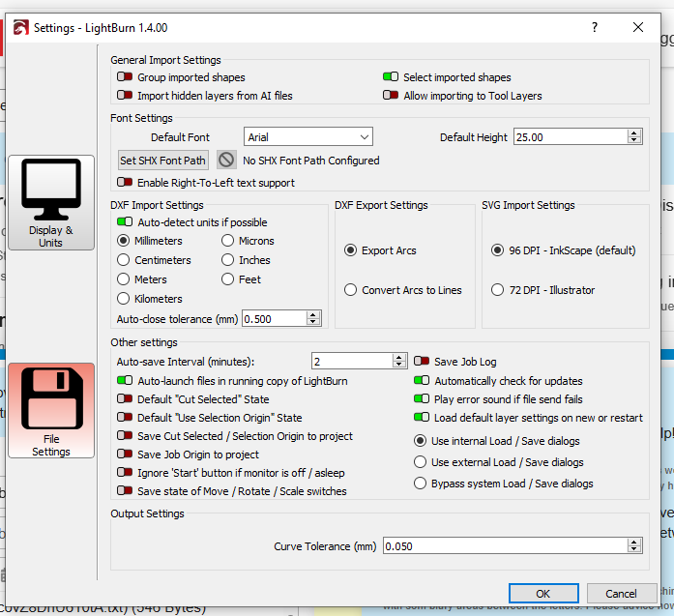
Task: Enable Allow importing to Tool Layers
Action: [x=391, y=95]
